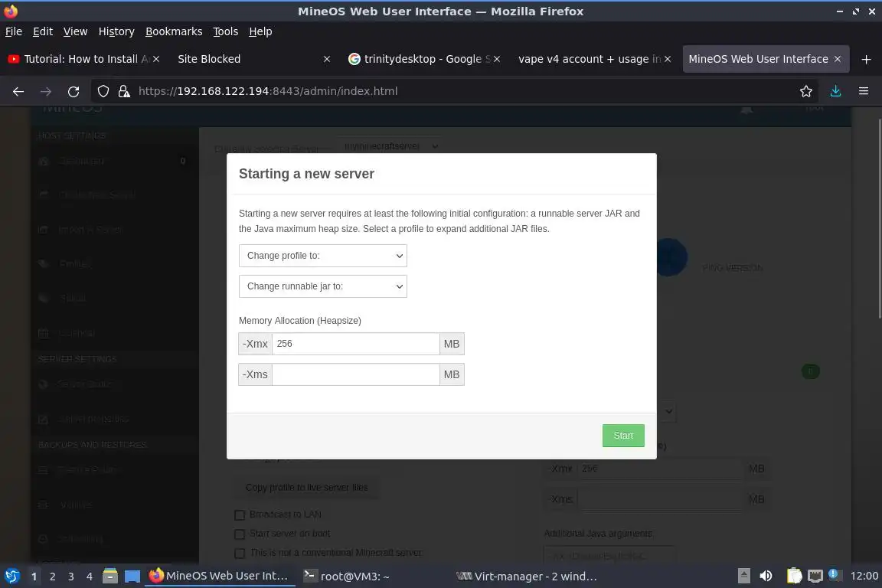Open the Change profile to dropdown
This screenshot has height=588, width=882.
tap(322, 256)
